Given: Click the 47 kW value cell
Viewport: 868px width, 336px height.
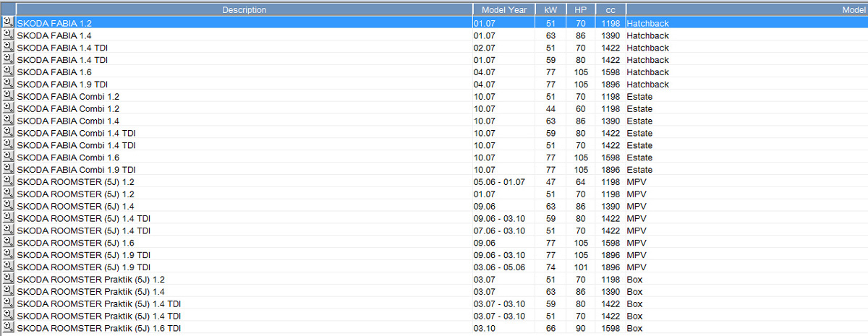Looking at the screenshot, I should (x=550, y=182).
